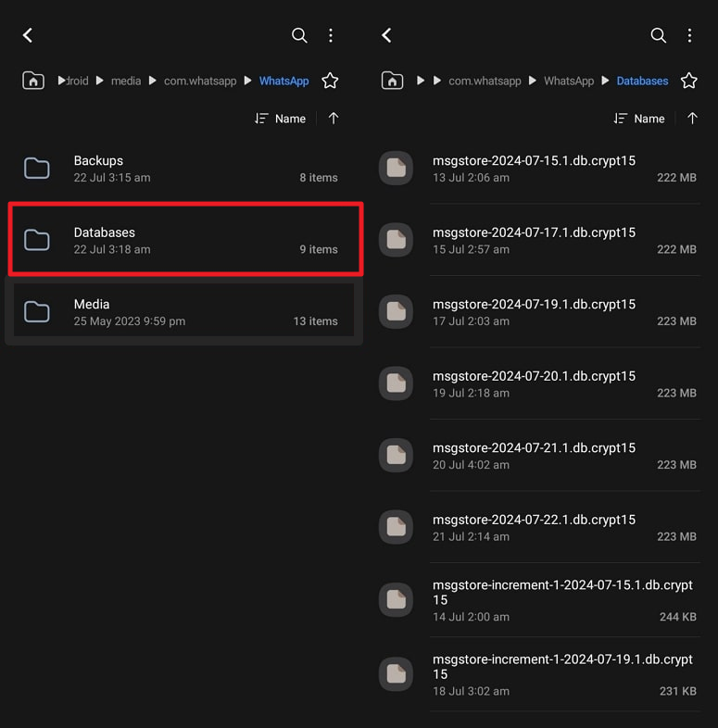Image resolution: width=718 pixels, height=728 pixels.
Task: Click Media folder icon
Action: (x=37, y=311)
